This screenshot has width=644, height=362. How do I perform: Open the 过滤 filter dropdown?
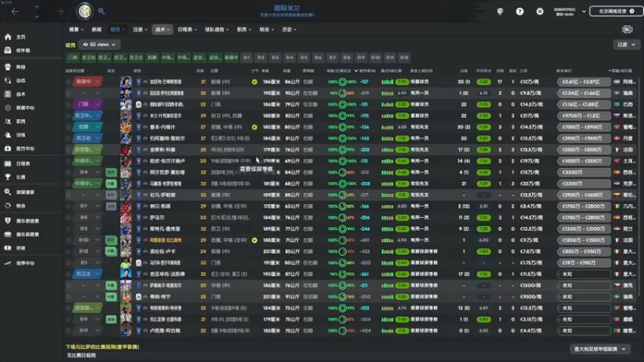click(626, 44)
